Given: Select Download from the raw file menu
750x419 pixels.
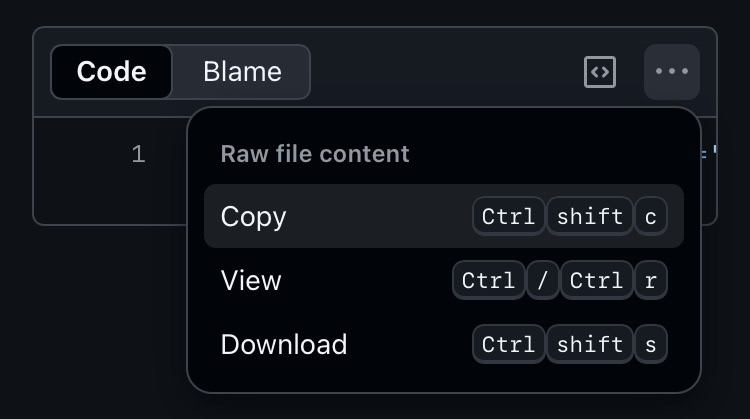Looking at the screenshot, I should (x=284, y=344).
